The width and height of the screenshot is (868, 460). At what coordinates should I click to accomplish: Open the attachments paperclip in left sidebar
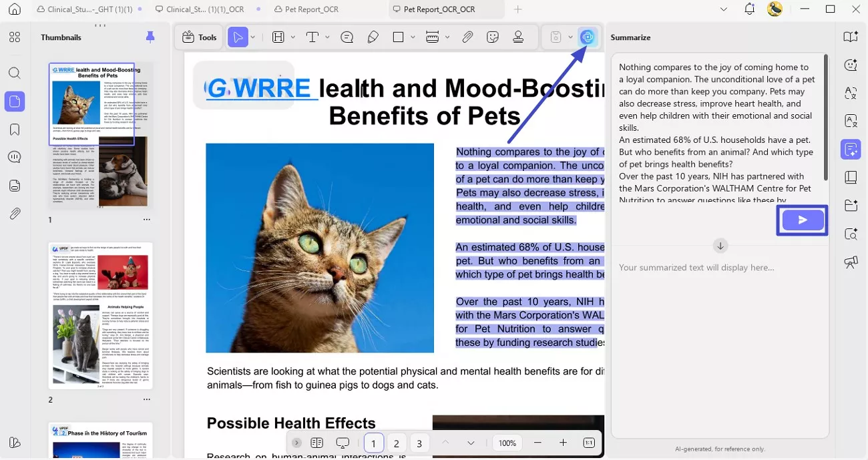tap(15, 214)
